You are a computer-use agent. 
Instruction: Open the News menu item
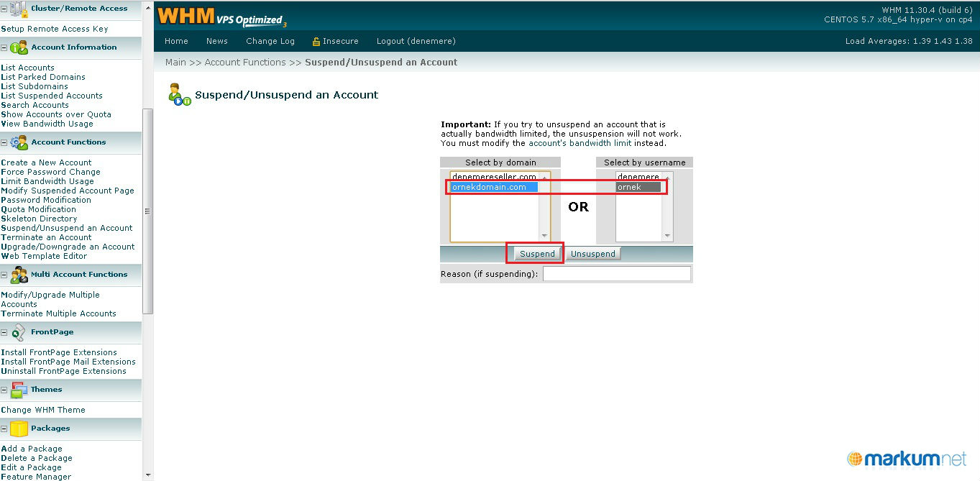(216, 41)
